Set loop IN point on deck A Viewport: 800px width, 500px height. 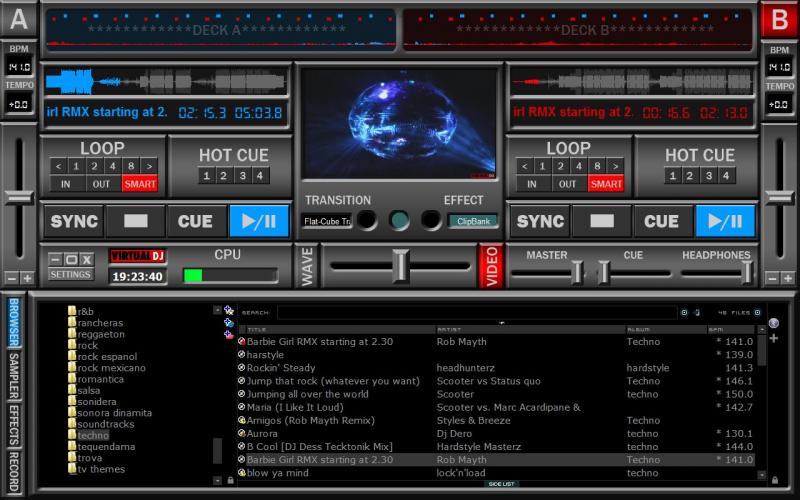(66, 184)
